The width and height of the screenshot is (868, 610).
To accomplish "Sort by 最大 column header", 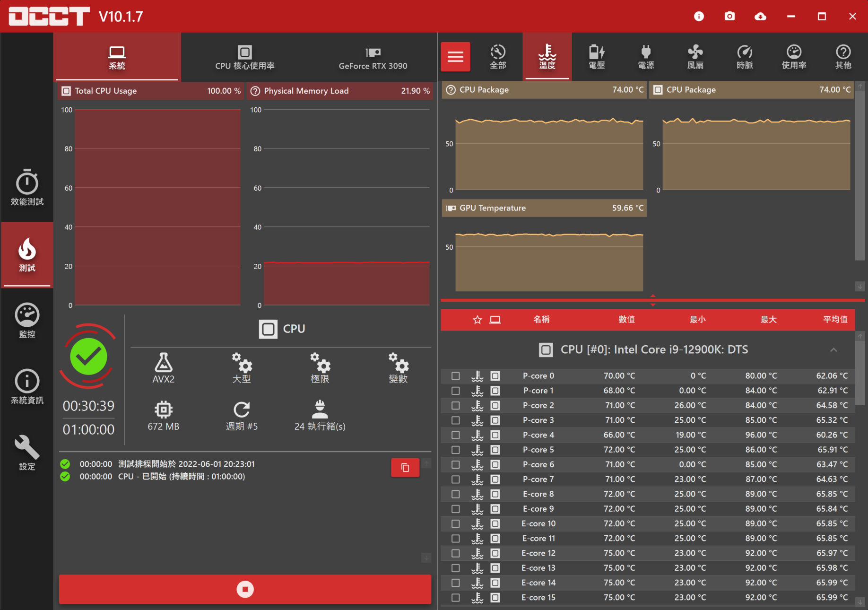I will pos(768,320).
